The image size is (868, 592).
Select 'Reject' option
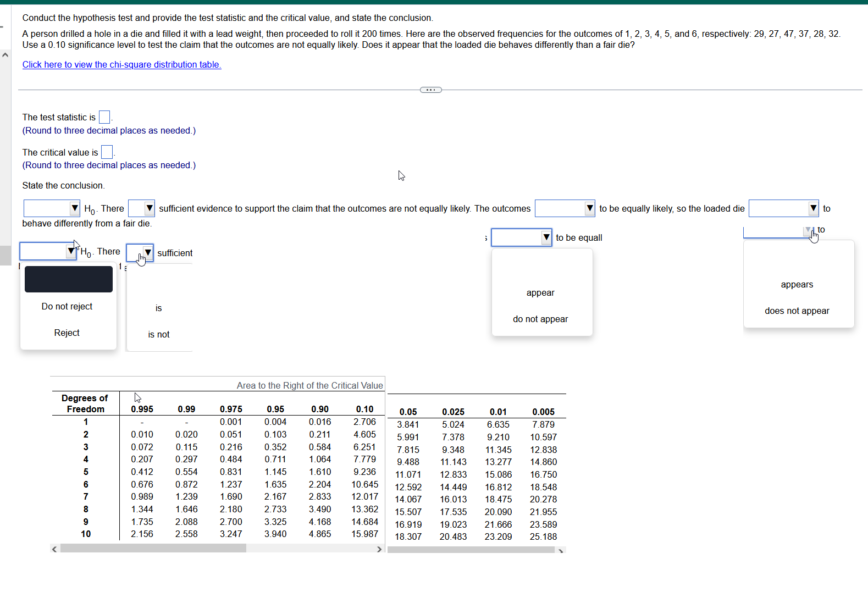pyautogui.click(x=67, y=333)
